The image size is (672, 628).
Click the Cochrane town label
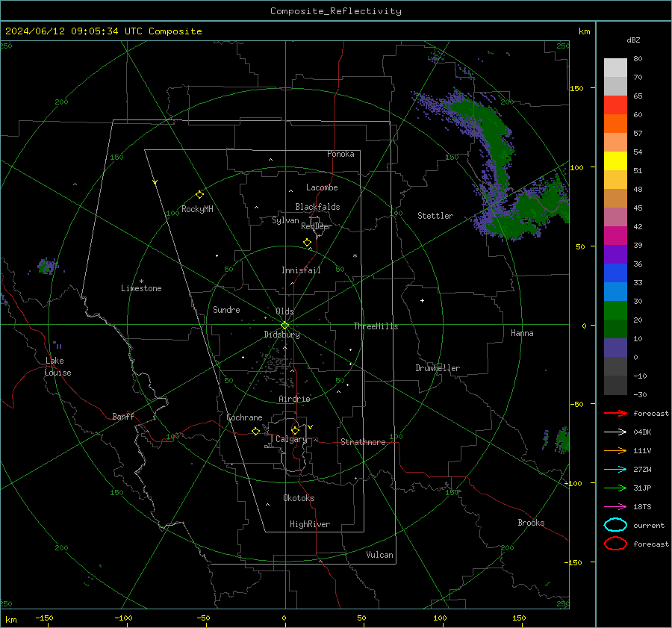pos(244,417)
